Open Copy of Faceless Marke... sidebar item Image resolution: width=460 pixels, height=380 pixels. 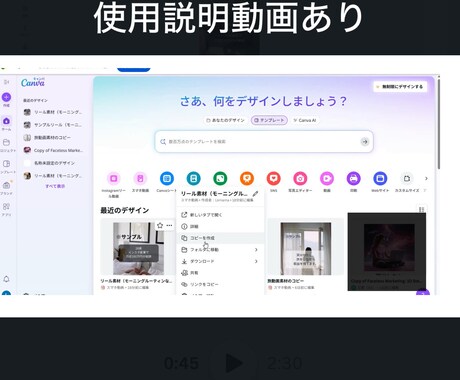[x=53, y=150]
